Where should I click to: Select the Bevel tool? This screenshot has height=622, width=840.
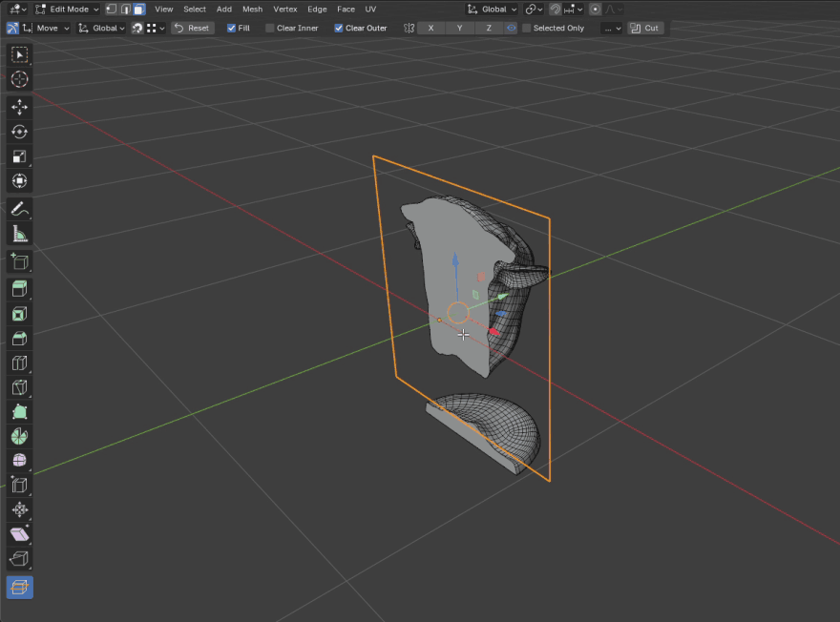19,339
